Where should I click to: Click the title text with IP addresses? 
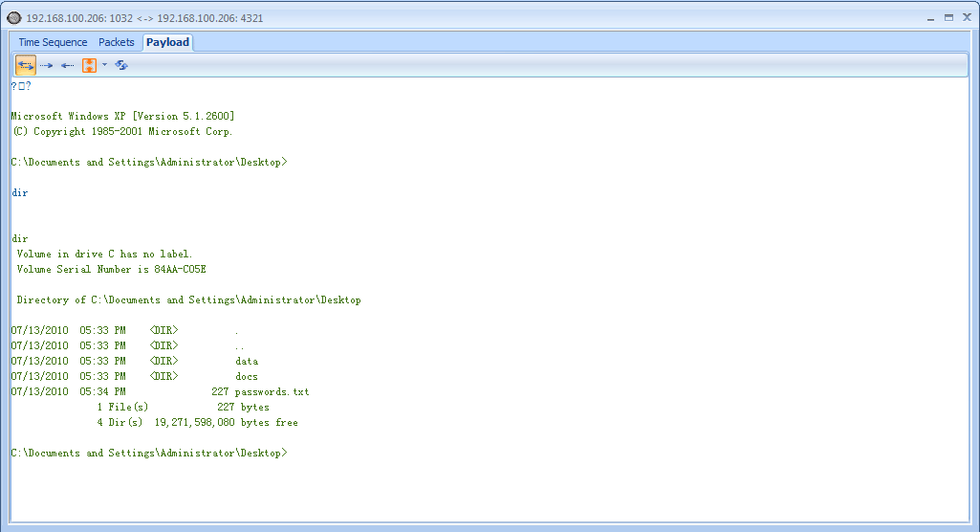144,18
